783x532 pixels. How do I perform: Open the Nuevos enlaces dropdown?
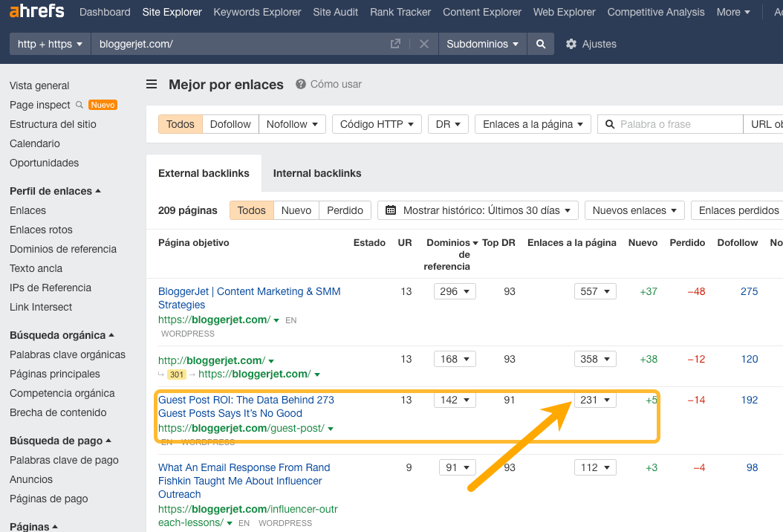pos(634,210)
